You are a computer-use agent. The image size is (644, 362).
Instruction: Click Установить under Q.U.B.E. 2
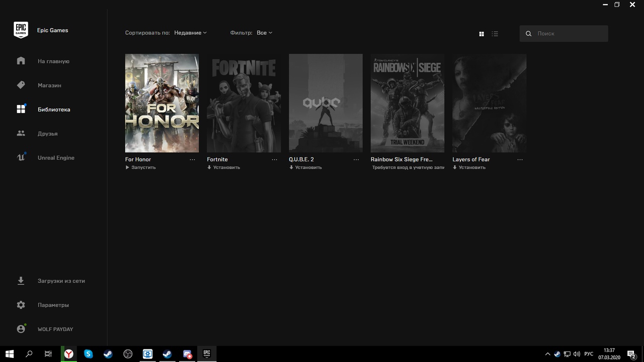pos(305,167)
